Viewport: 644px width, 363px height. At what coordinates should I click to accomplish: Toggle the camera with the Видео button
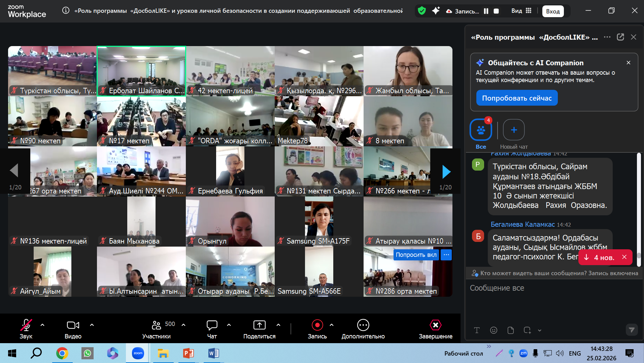pos(73,329)
